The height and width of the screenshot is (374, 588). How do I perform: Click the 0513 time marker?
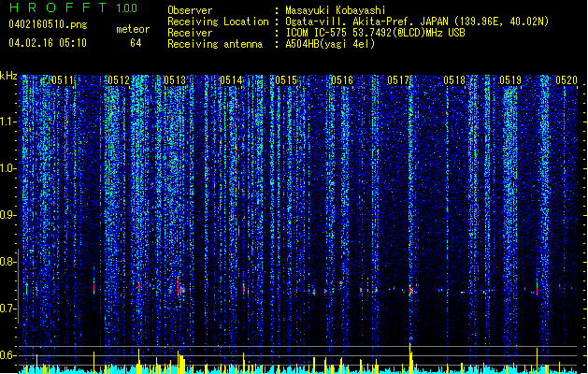[x=175, y=80]
